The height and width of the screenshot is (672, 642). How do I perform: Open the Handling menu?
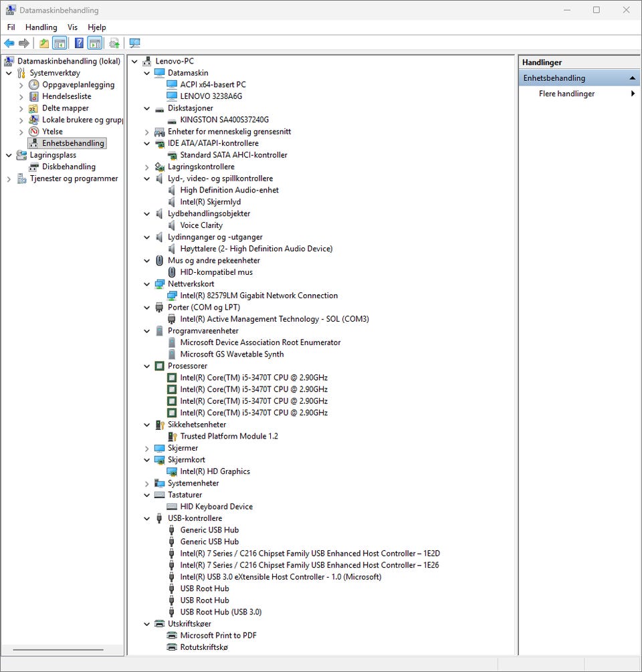coord(41,27)
